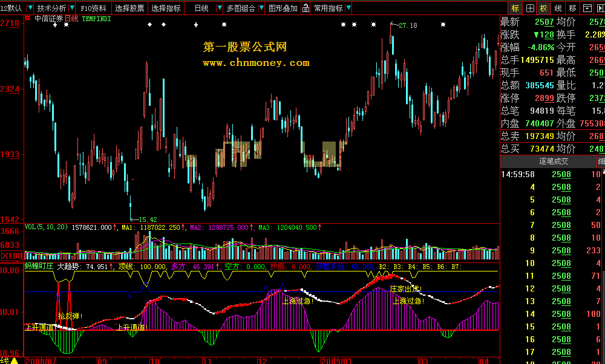The width and height of the screenshot is (605, 364).
Task: Click the red gear icon beside 中信证券
Action: (x=28, y=18)
